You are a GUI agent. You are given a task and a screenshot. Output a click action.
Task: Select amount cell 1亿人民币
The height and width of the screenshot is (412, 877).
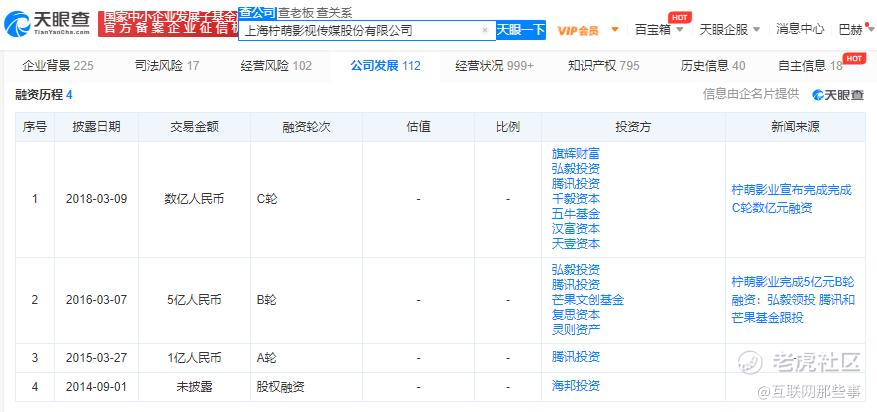point(194,358)
